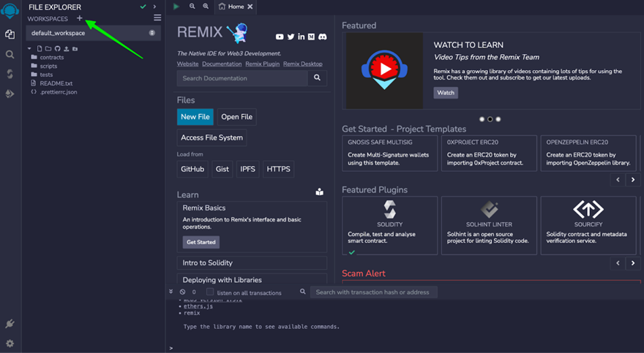Select the second Featured carousel dot
Screen dimensions: 644x353
click(x=490, y=119)
